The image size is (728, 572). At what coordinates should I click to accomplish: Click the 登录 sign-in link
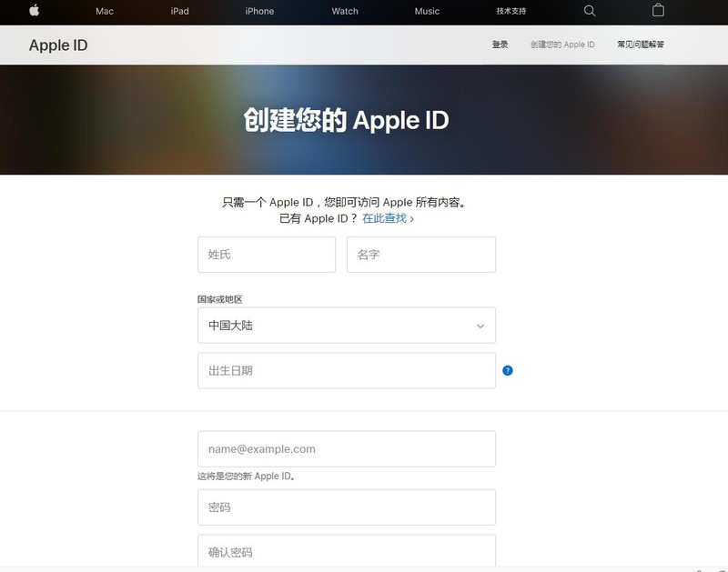(500, 45)
